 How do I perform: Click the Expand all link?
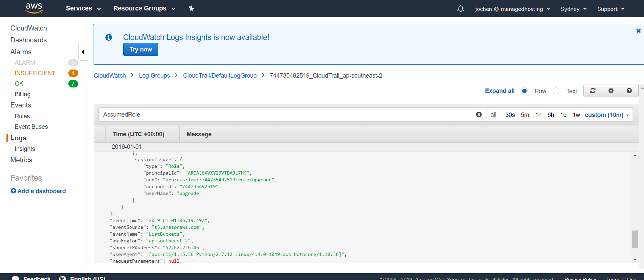click(499, 91)
